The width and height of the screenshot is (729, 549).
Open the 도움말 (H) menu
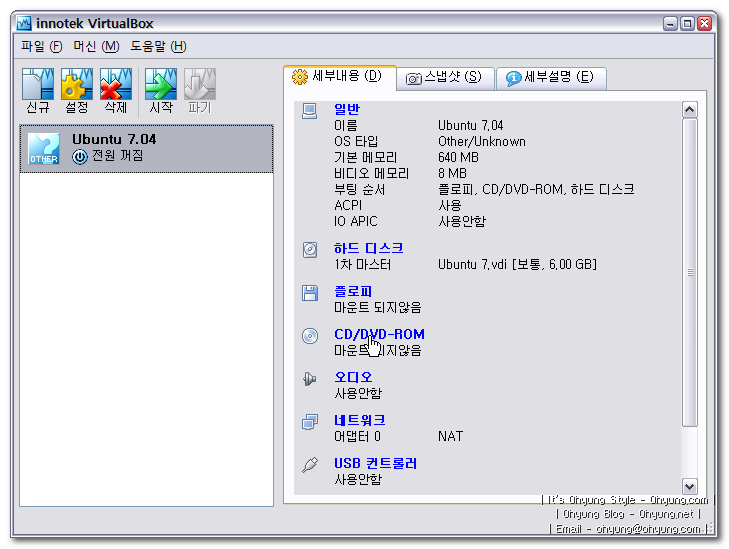158,46
